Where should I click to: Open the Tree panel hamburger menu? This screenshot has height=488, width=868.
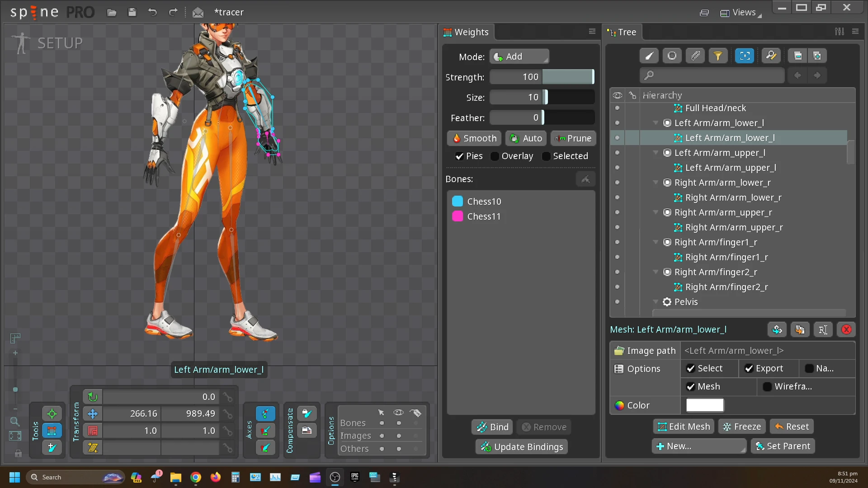[x=855, y=31]
